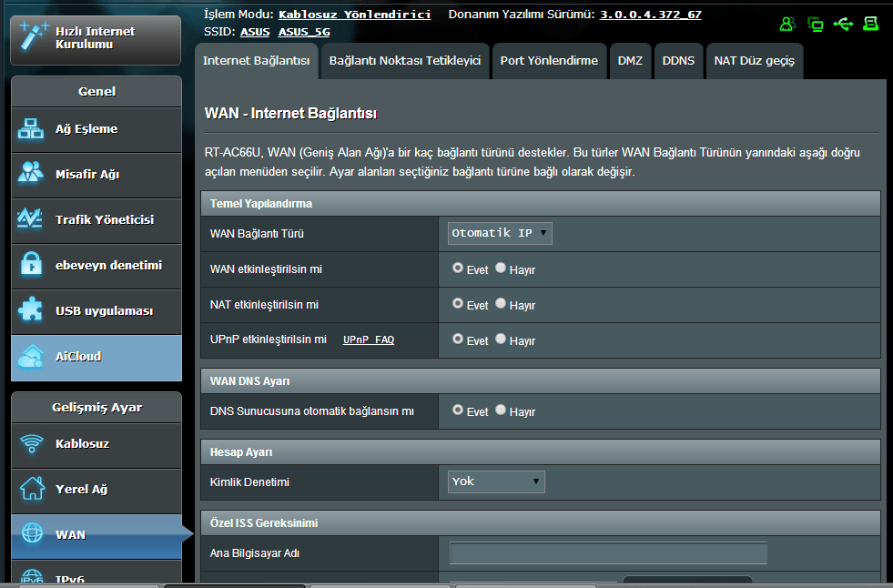Open ebeveyn denetimi padlock icon
Screen dimensions: 893x588
(31, 266)
